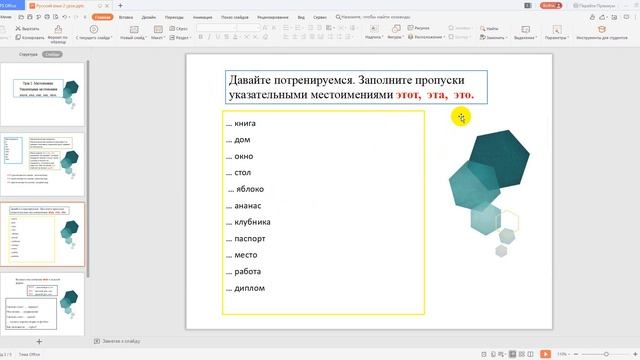Click the Reset (Сброс) slide button
This screenshot has height=360, width=640.
[x=178, y=29]
